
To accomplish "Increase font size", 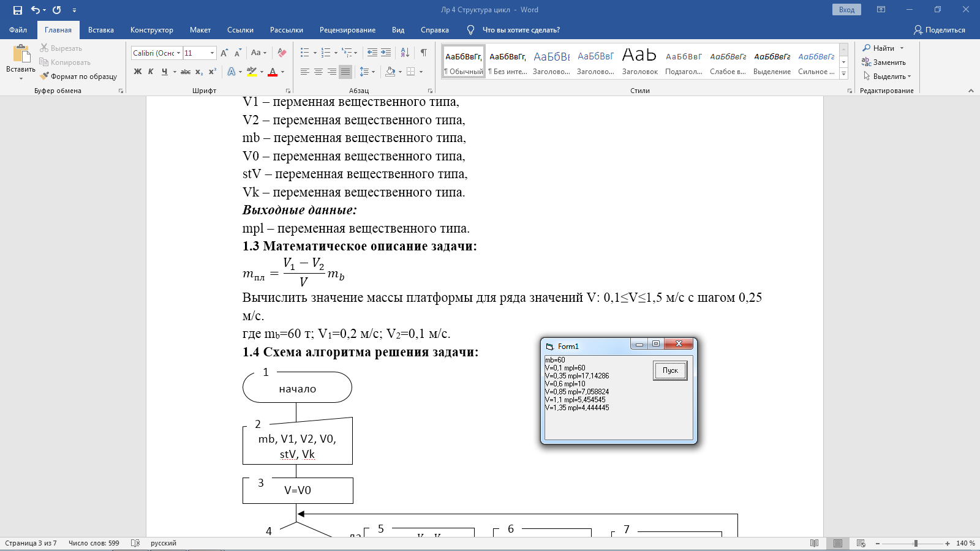I will pyautogui.click(x=225, y=53).
